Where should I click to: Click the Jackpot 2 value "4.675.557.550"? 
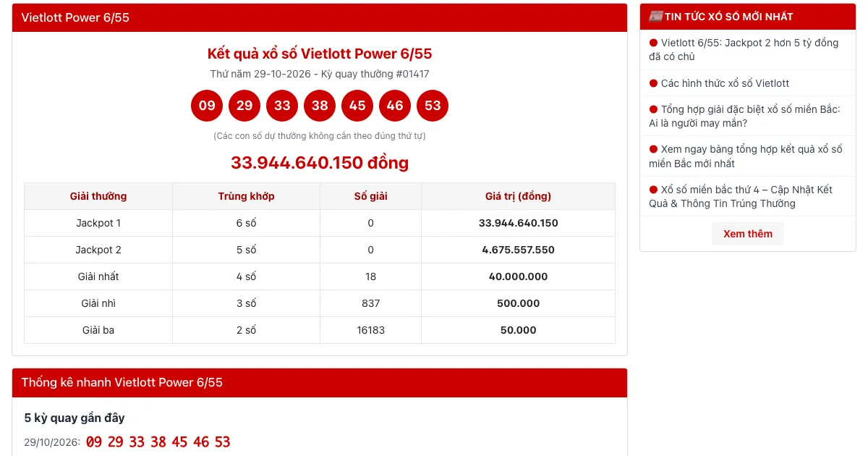coord(518,250)
